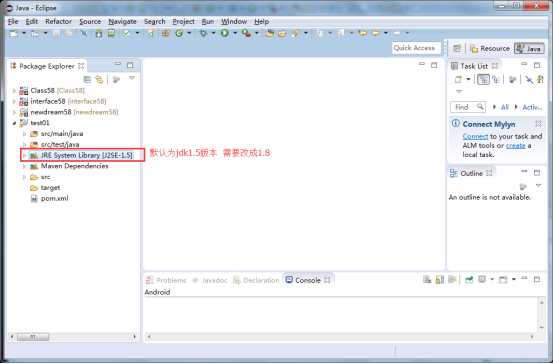This screenshot has height=364, width=553.
Task: Maximize the Console view
Action: pos(537,280)
